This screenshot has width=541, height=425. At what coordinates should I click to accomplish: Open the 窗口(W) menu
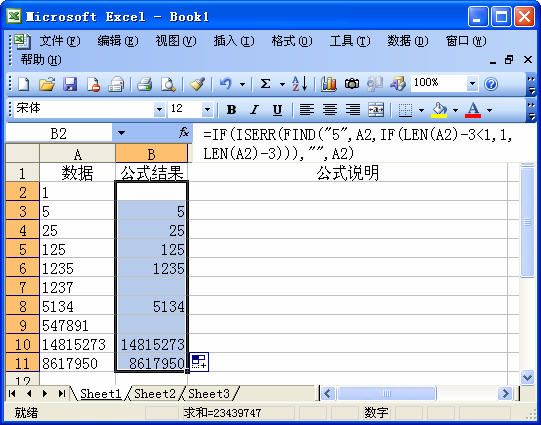[466, 41]
